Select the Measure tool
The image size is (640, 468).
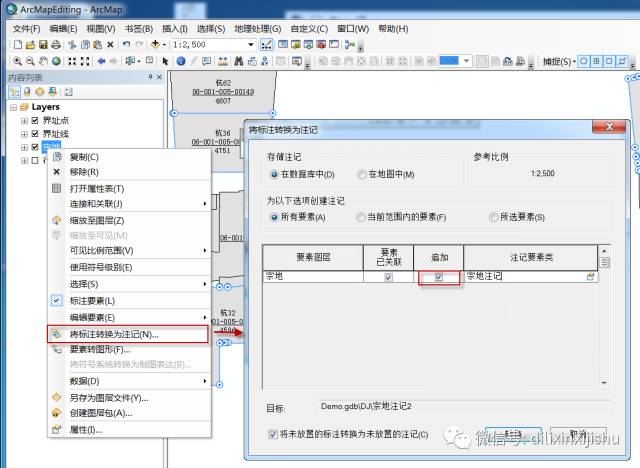click(x=223, y=61)
